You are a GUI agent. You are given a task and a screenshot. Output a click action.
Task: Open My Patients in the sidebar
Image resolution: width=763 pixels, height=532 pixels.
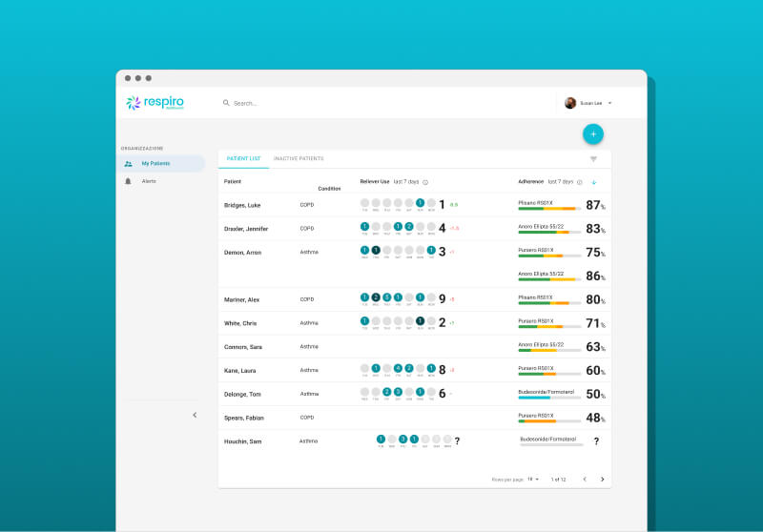point(157,164)
